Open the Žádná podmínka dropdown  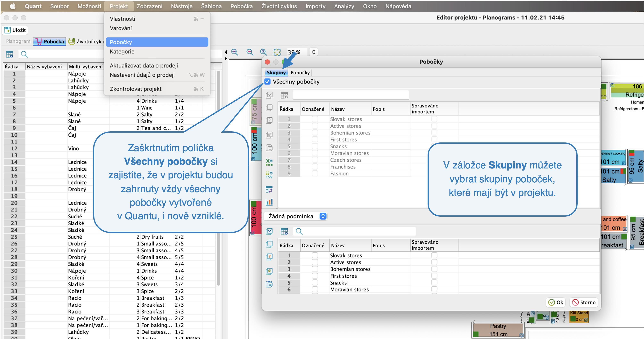point(296,216)
